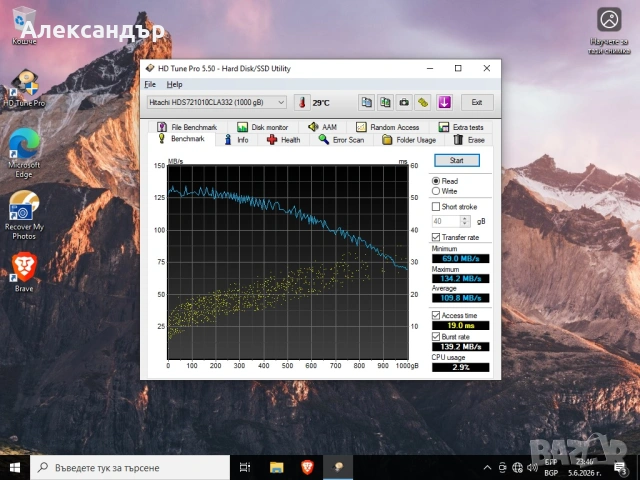
Task: Select HD Tune taskbar button
Action: (x=338, y=467)
